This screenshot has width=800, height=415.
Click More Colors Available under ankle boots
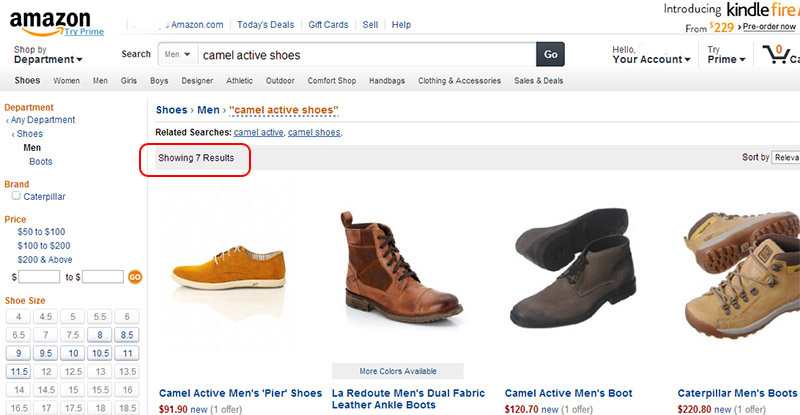point(397,371)
